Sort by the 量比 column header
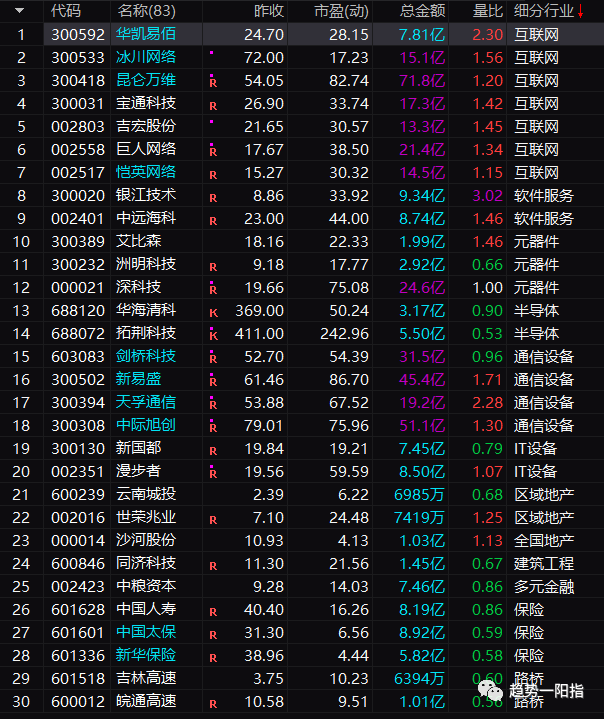 pos(488,11)
